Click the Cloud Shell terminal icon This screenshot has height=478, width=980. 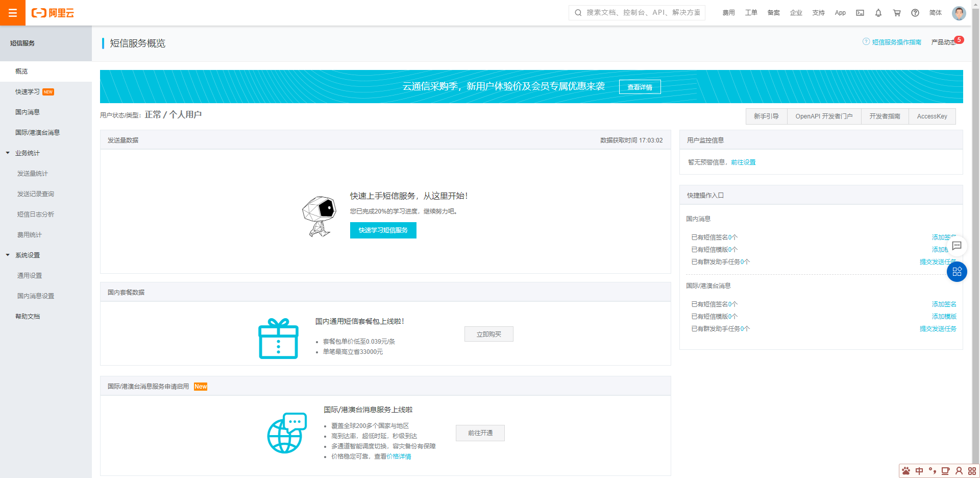(860, 13)
